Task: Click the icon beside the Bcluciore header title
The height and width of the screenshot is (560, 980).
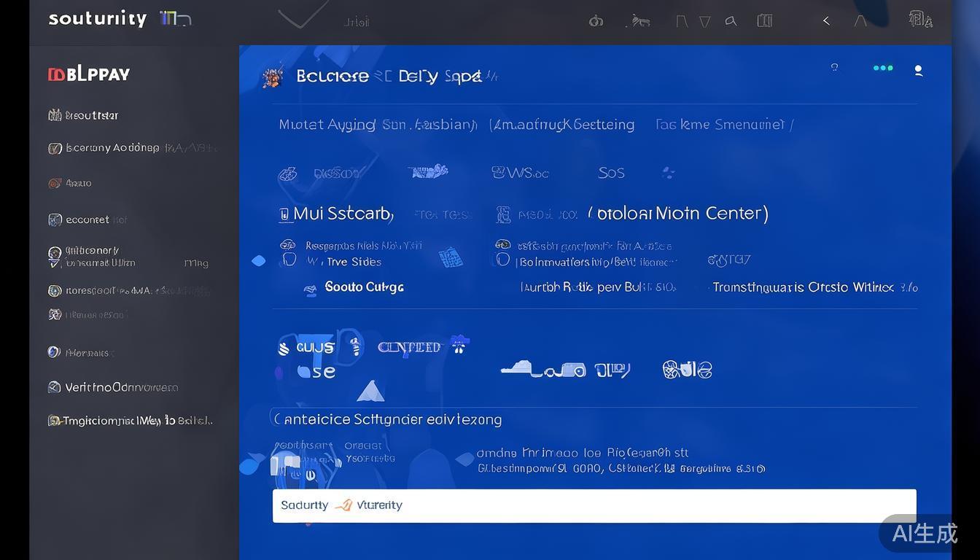Action: (273, 77)
